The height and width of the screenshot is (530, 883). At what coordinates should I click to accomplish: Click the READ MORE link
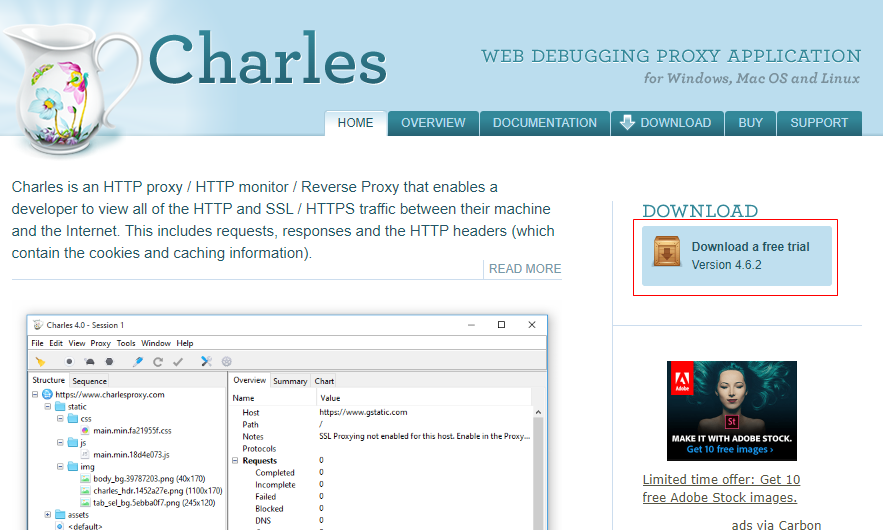click(x=524, y=269)
